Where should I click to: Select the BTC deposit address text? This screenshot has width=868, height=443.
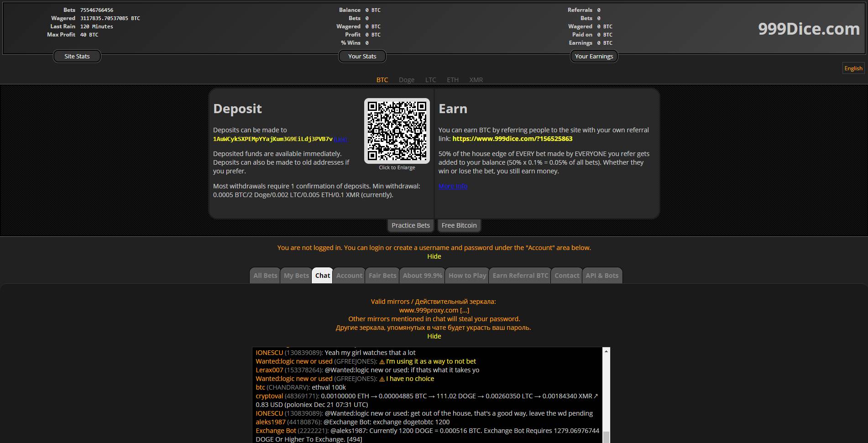pos(273,139)
